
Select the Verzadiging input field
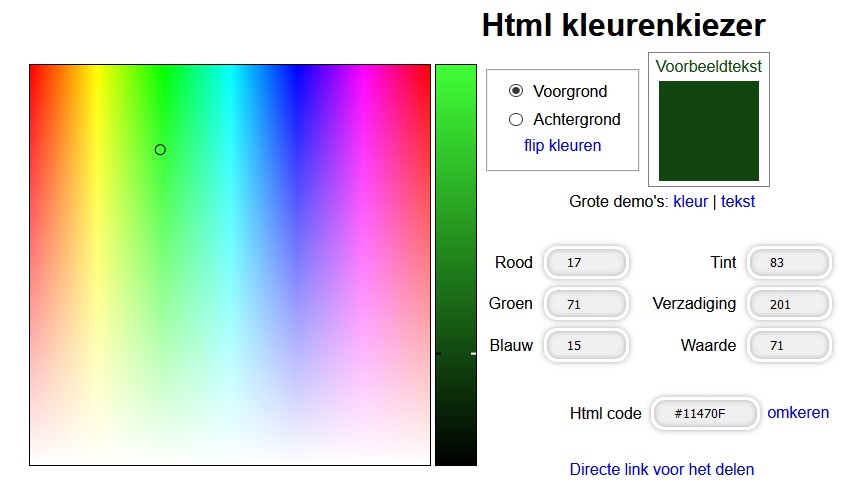[x=789, y=304]
